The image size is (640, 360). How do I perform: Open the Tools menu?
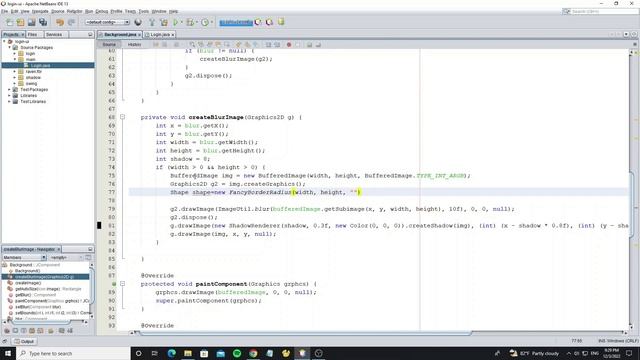point(144,11)
